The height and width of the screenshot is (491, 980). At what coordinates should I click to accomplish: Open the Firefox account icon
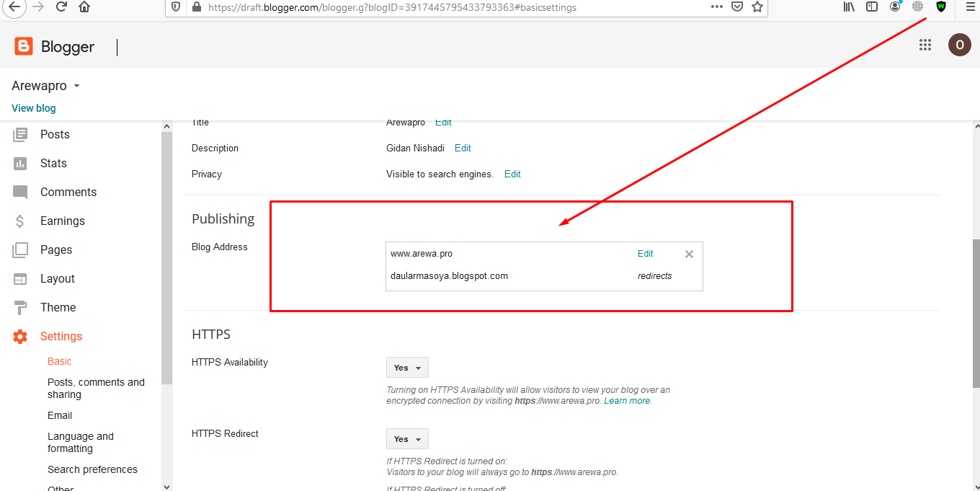(x=895, y=6)
